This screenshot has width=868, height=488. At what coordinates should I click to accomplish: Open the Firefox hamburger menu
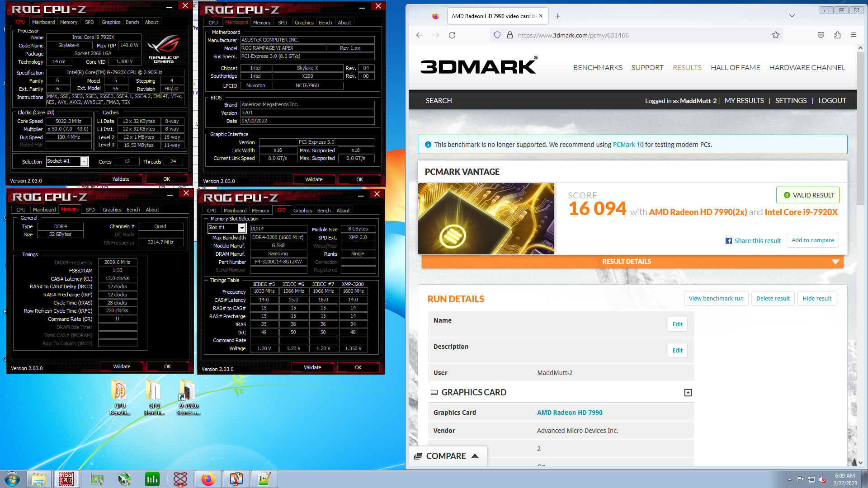(854, 35)
